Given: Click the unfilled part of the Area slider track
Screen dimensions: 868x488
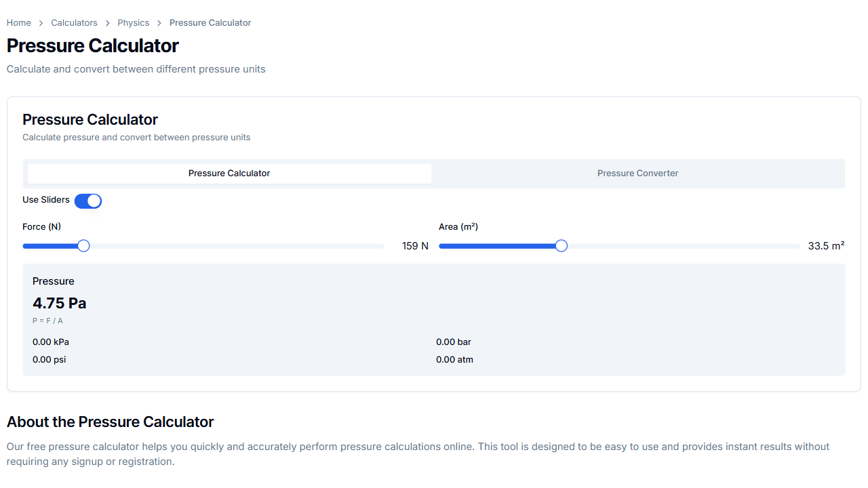Looking at the screenshot, I should (x=678, y=246).
